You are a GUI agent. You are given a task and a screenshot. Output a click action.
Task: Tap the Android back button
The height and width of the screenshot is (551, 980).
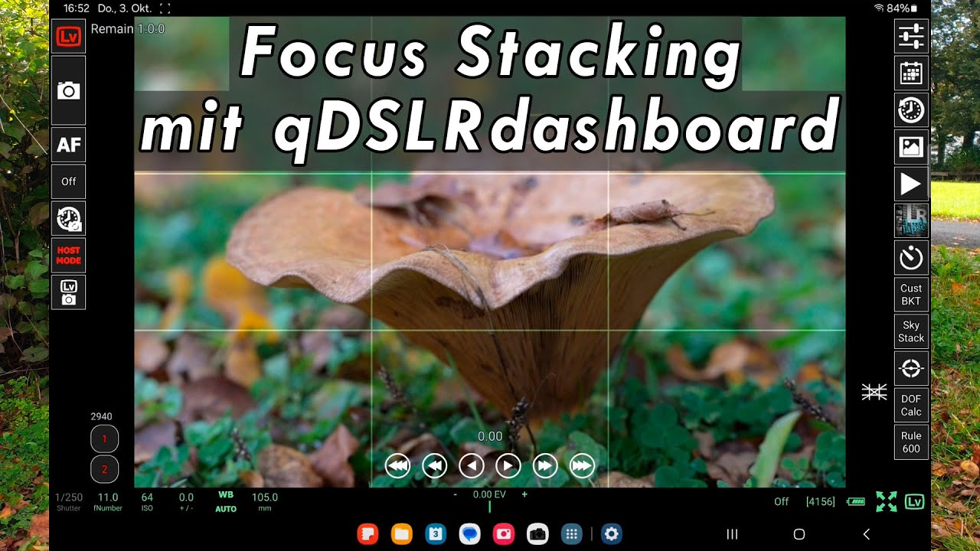coord(867,534)
